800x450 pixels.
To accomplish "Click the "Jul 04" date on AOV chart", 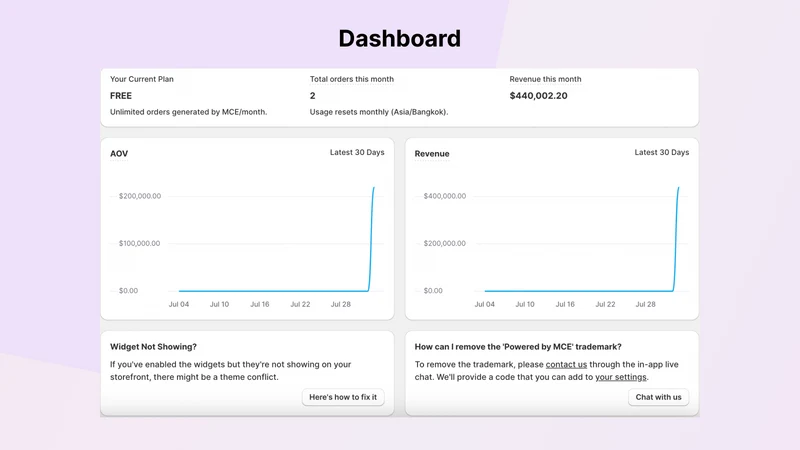I will click(x=179, y=304).
